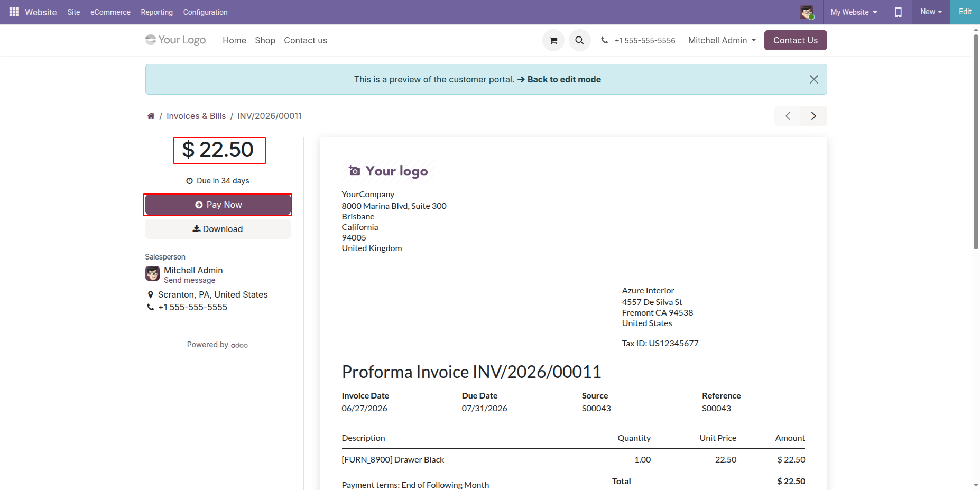Viewport: 980px width, 490px height.
Task: Download the invoice
Action: pyautogui.click(x=218, y=229)
